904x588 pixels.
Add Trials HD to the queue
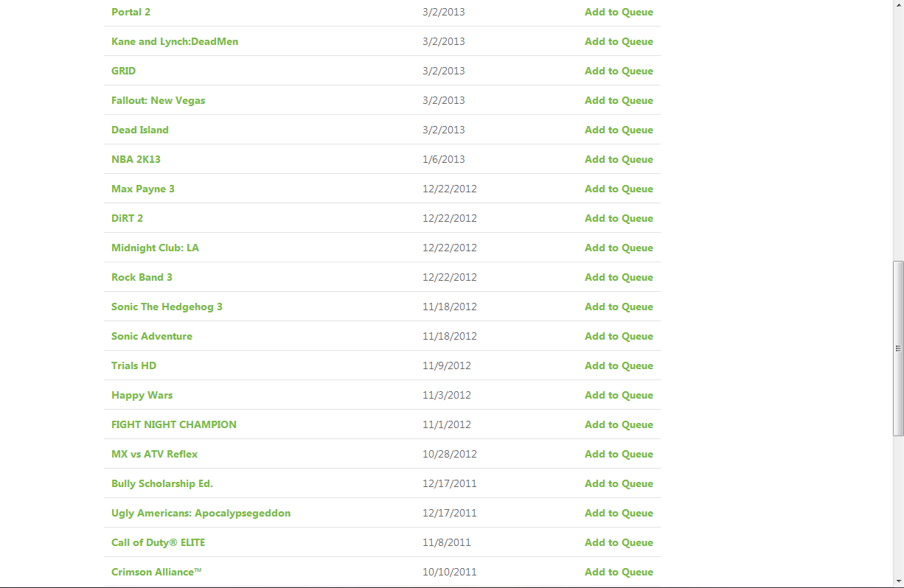(x=619, y=365)
